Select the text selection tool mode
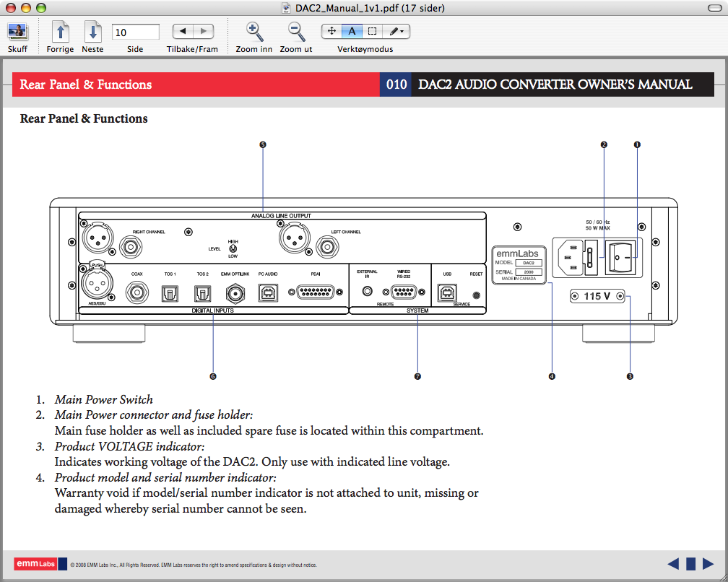728x582 pixels. click(352, 31)
